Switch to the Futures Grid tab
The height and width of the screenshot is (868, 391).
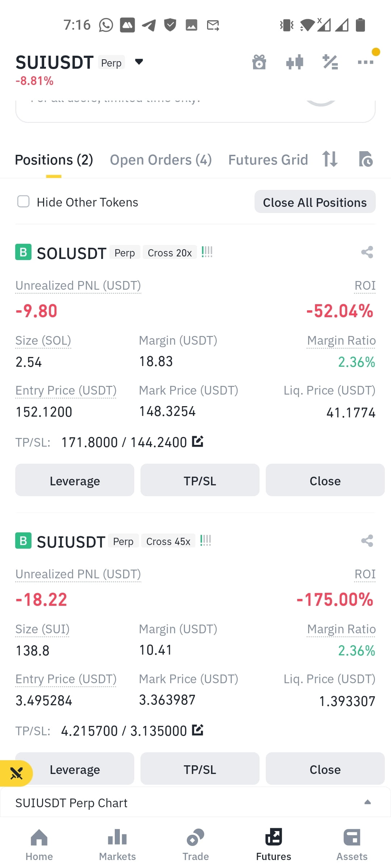tap(268, 160)
